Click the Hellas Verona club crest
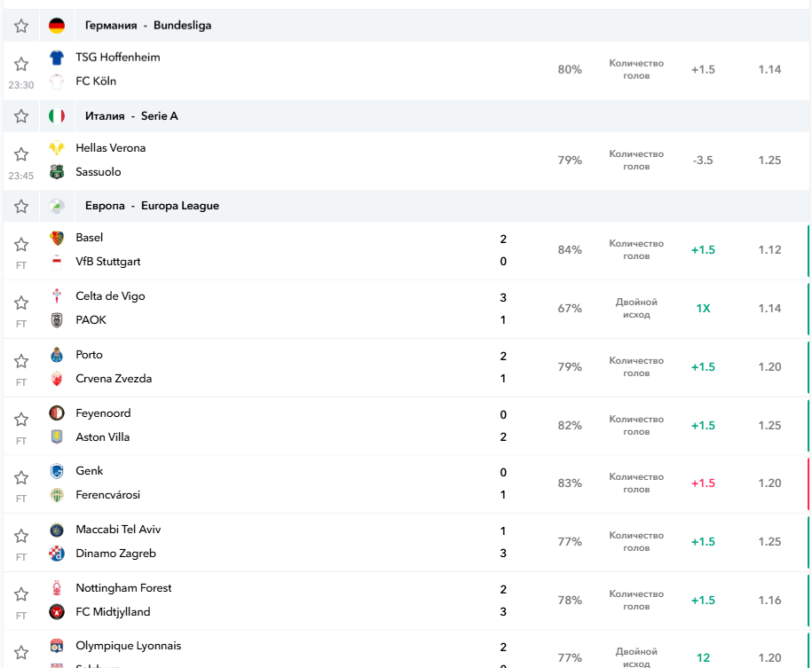Image resolution: width=812 pixels, height=668 pixels. tap(57, 148)
